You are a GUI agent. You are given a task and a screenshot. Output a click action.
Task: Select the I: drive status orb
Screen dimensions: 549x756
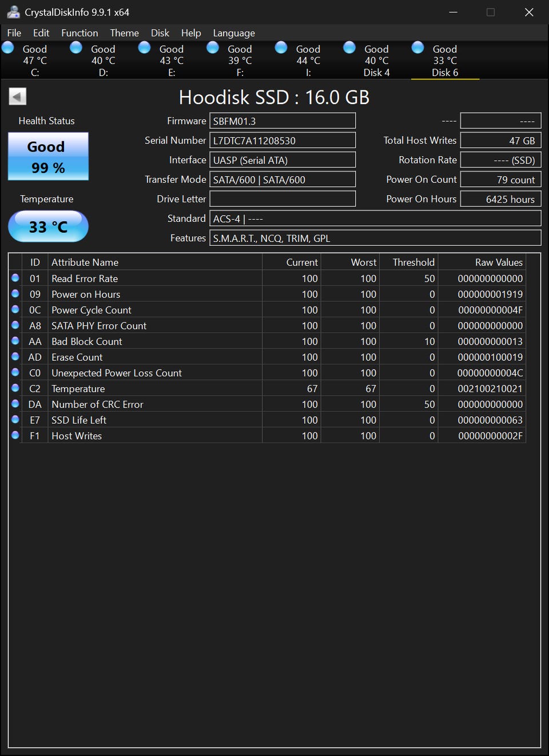[281, 47]
